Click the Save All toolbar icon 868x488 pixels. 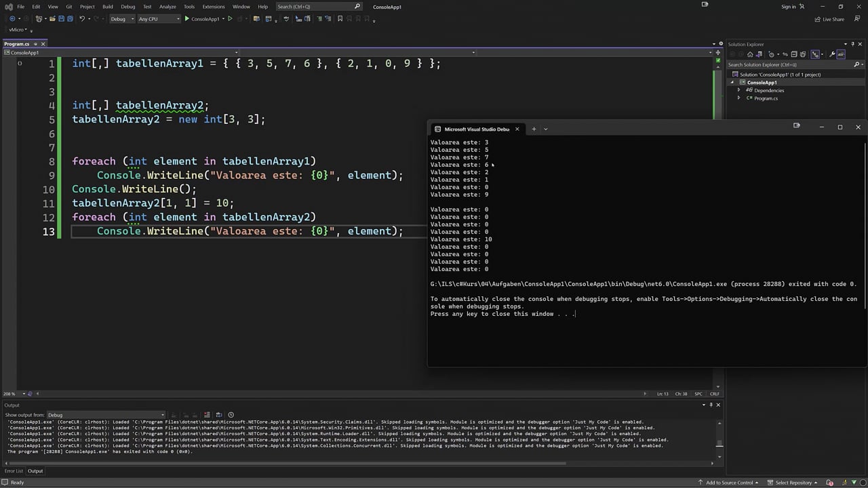pyautogui.click(x=70, y=19)
